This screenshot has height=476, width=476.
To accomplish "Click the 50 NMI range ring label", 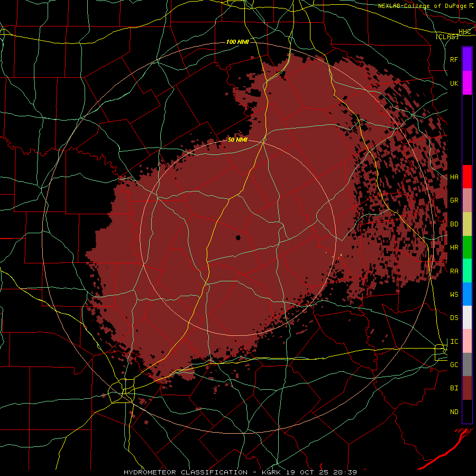I will point(237,140).
